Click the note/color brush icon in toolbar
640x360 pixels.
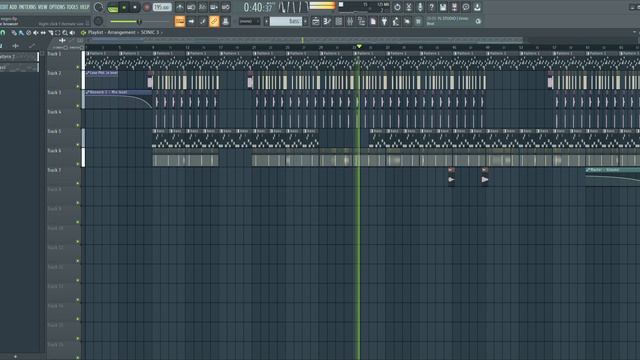[202, 21]
